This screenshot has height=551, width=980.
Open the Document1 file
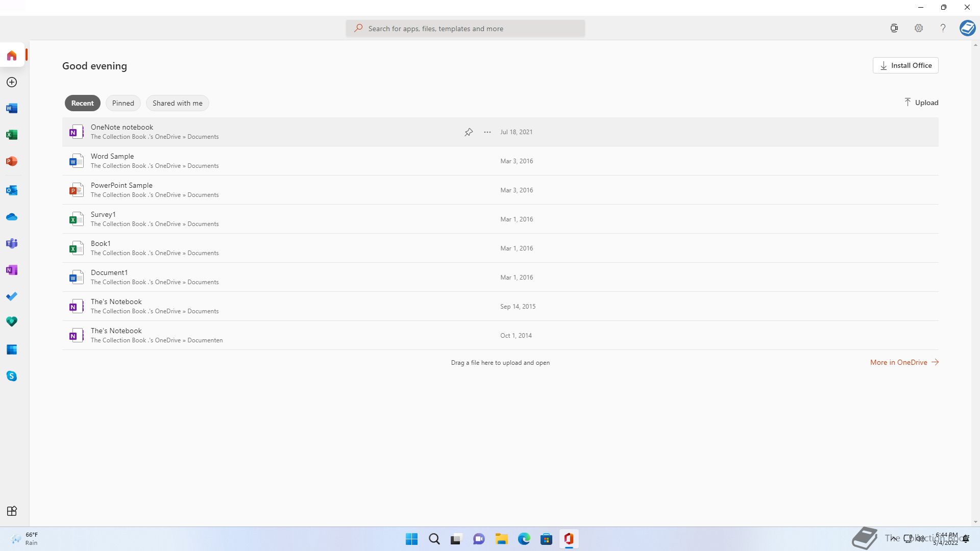point(500,277)
